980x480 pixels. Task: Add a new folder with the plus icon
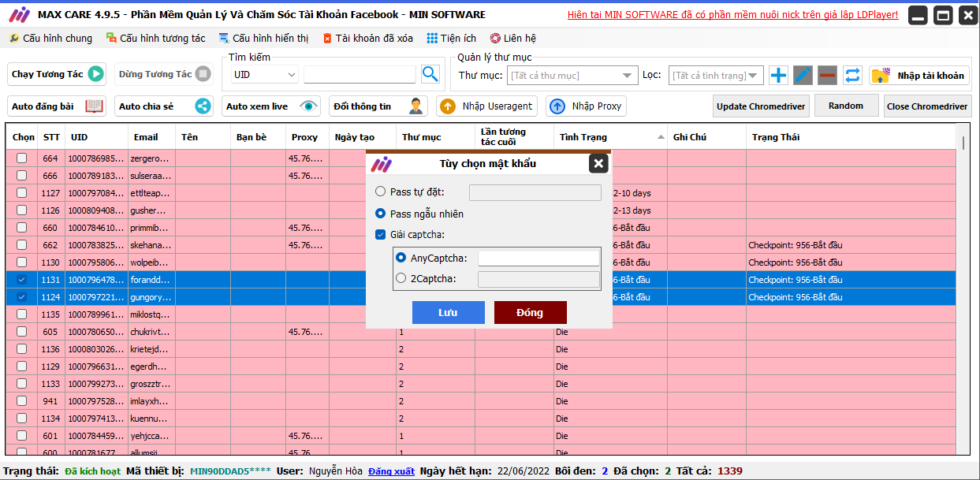[x=777, y=76]
